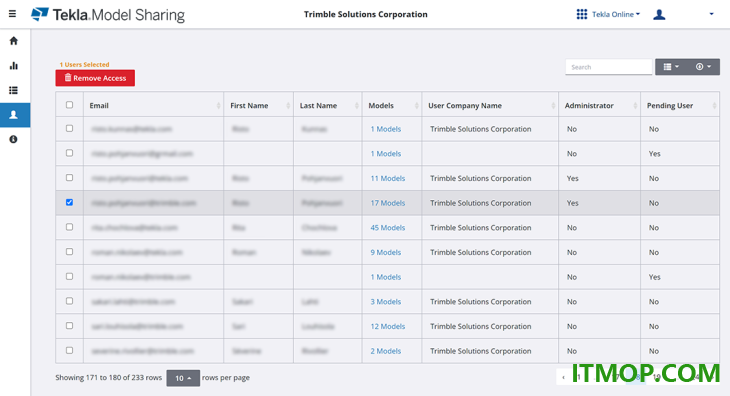
Task: Open the export dropdown button
Action: [703, 67]
